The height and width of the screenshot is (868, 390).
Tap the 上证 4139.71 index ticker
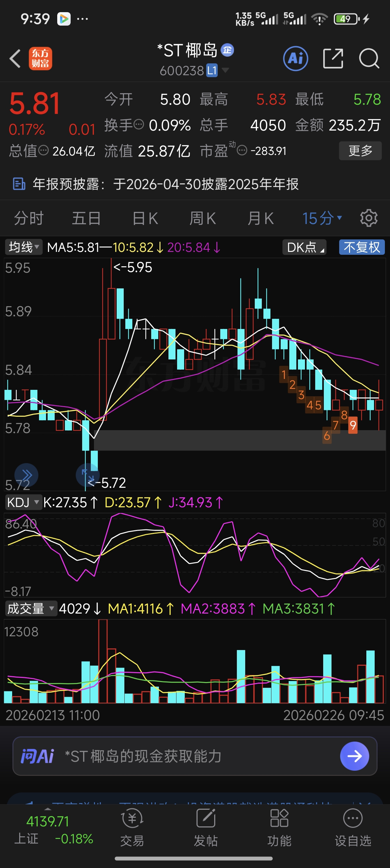click(x=54, y=830)
